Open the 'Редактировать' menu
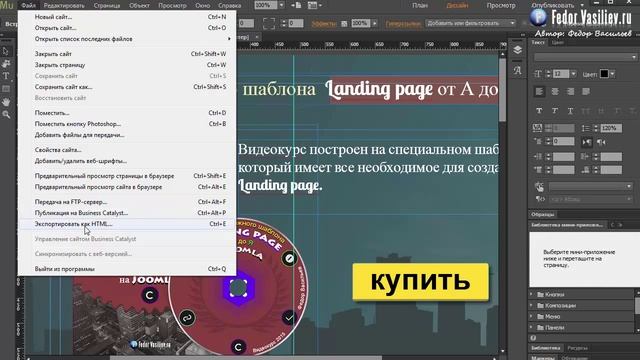The image size is (640, 360). pos(64,6)
